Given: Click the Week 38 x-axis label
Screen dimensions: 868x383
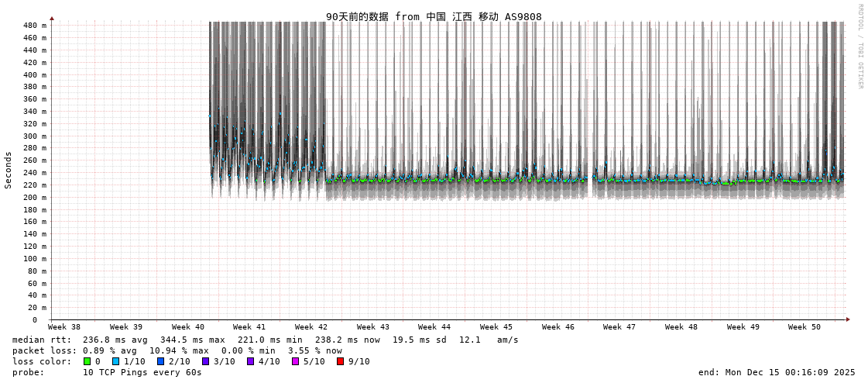Looking at the screenshot, I should click(64, 327).
